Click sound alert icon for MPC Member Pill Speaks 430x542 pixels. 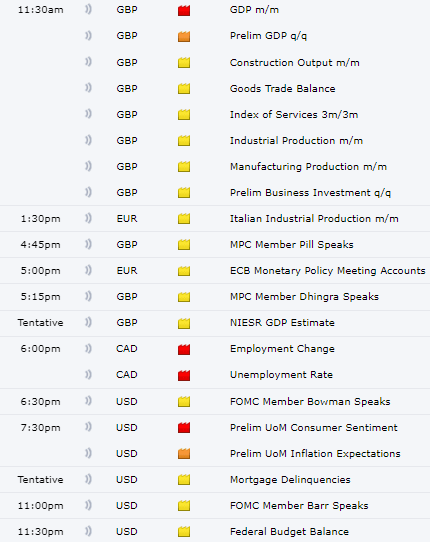click(88, 244)
